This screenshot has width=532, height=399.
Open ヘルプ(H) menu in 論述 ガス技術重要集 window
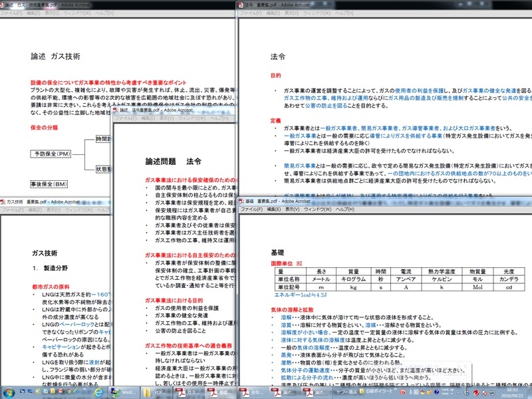(104, 13)
